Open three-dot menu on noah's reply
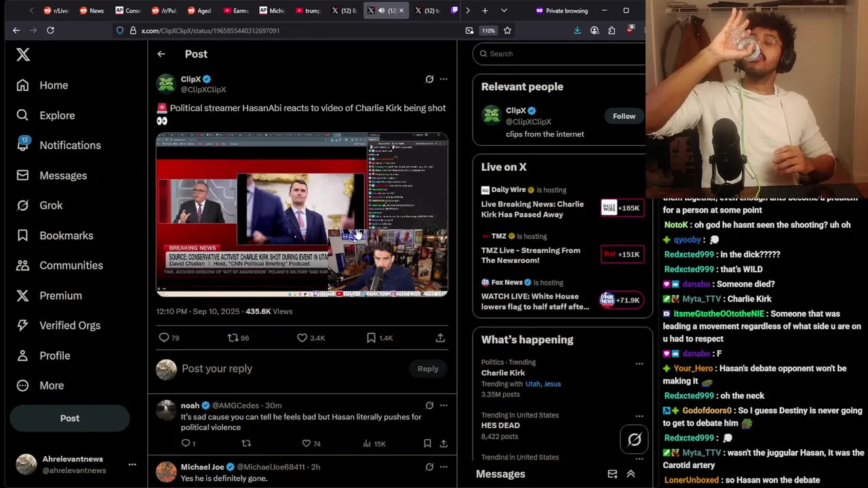The width and height of the screenshot is (868, 488). (x=443, y=405)
